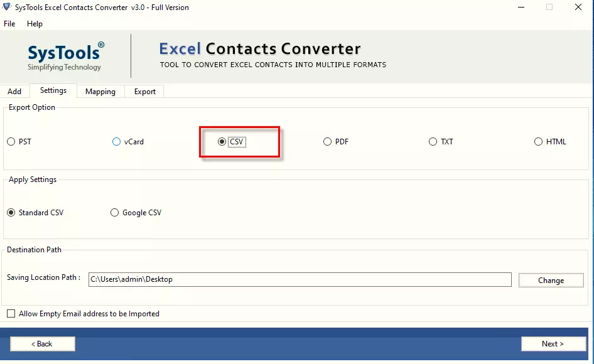The width and height of the screenshot is (594, 364).
Task: Click the Apply Settings group label
Action: click(33, 179)
